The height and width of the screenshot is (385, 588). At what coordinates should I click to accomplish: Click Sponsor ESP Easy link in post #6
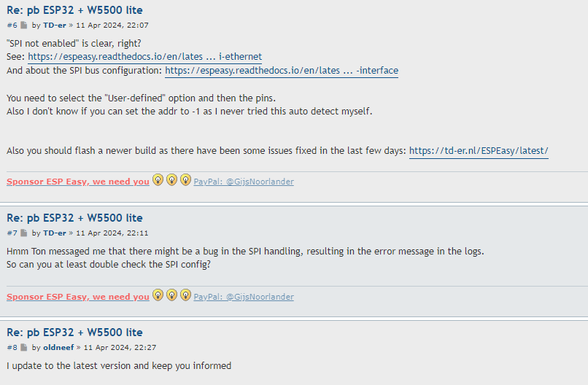click(78, 182)
